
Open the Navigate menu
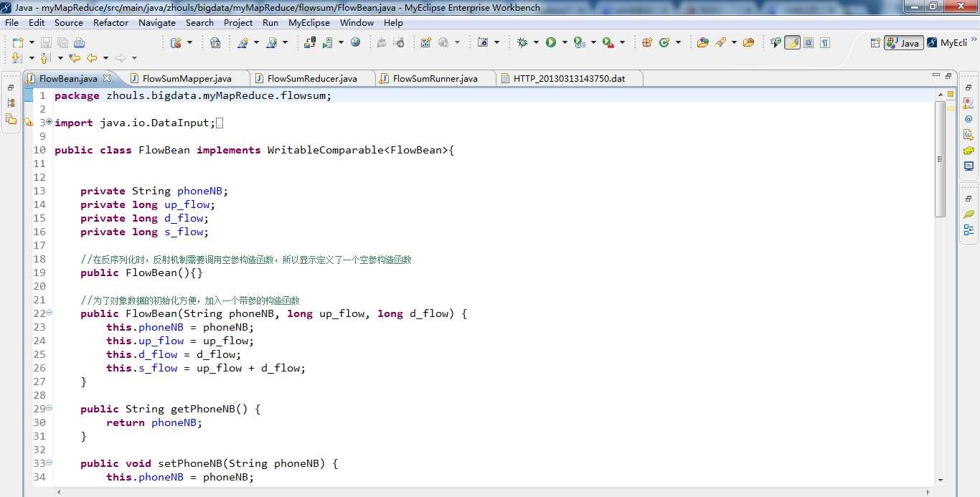[x=157, y=22]
